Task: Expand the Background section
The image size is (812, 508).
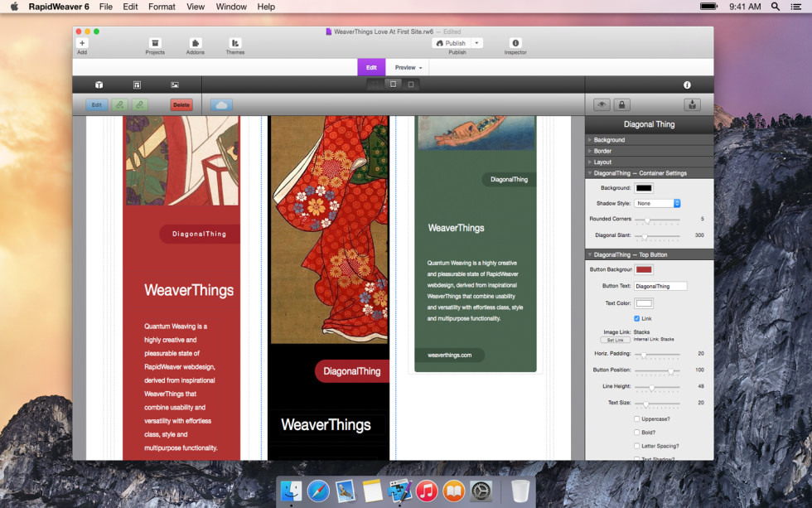Action: 650,140
